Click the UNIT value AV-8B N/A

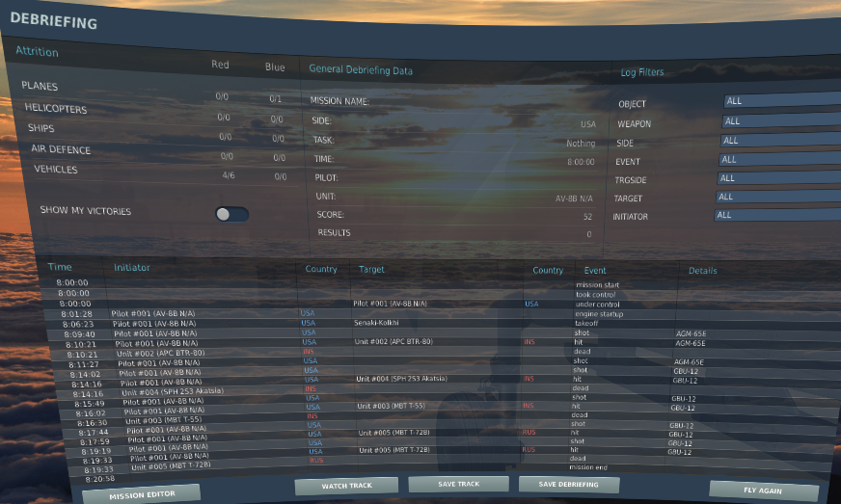tap(574, 199)
